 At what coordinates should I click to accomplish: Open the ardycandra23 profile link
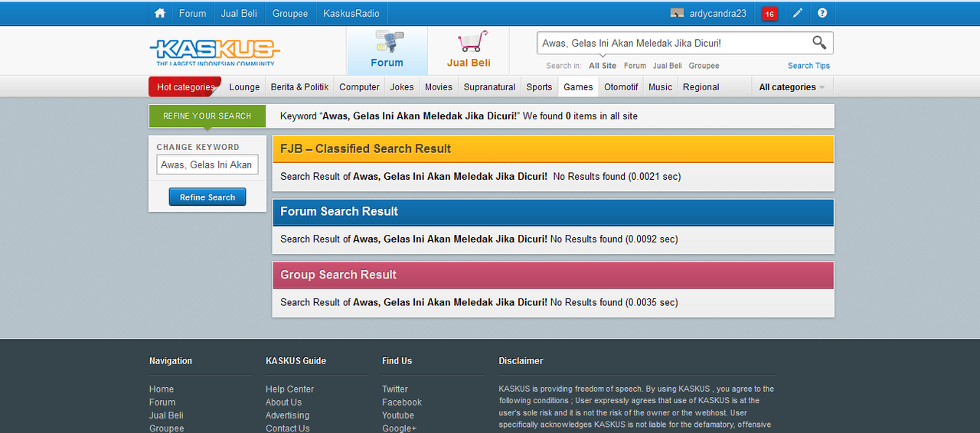717,13
